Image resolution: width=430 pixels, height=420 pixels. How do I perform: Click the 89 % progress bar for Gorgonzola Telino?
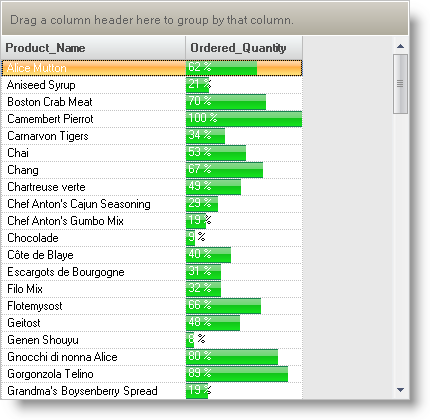tap(237, 374)
